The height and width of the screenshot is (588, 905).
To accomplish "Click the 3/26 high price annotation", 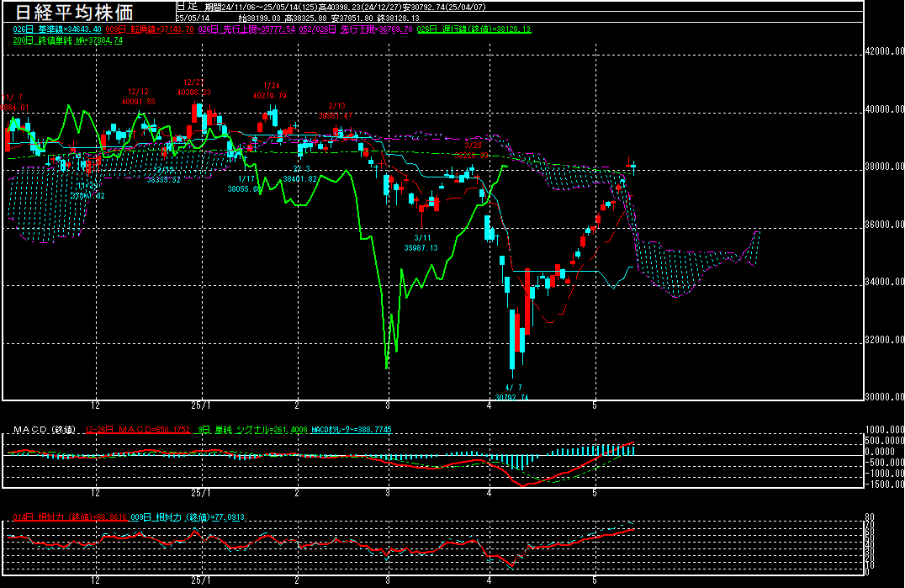I will 472,151.
